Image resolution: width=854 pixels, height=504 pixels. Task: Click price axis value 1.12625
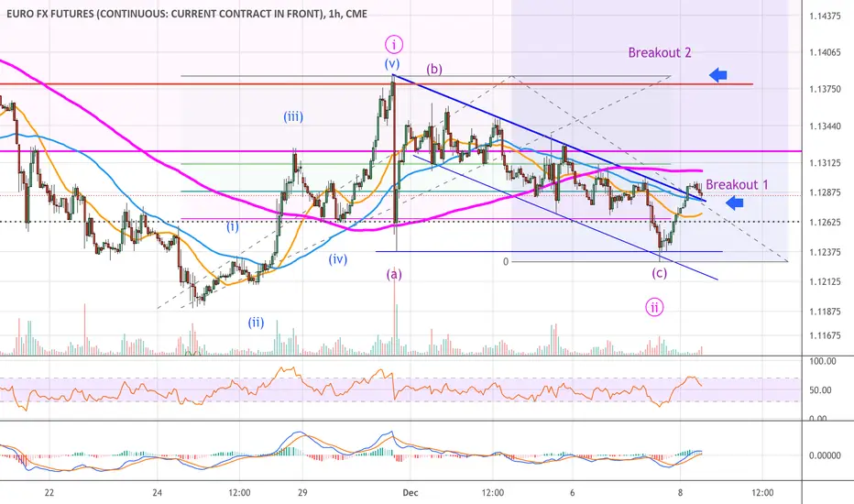click(x=825, y=223)
